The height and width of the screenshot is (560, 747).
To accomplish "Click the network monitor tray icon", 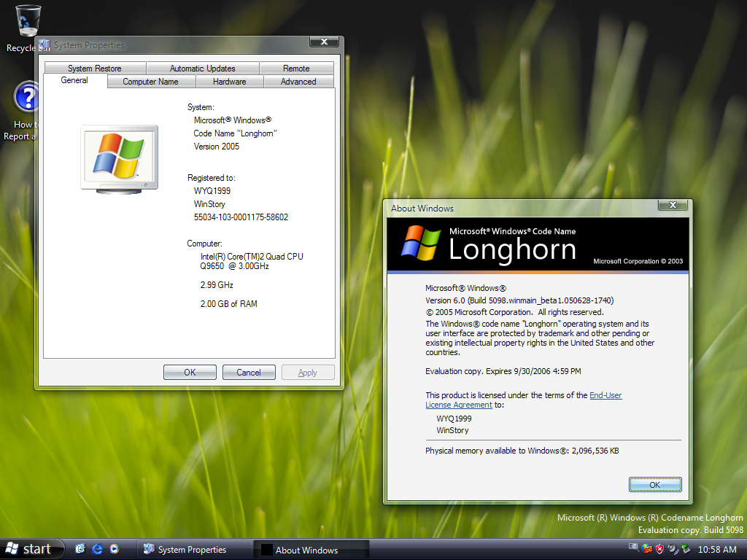I will pyautogui.click(x=634, y=548).
